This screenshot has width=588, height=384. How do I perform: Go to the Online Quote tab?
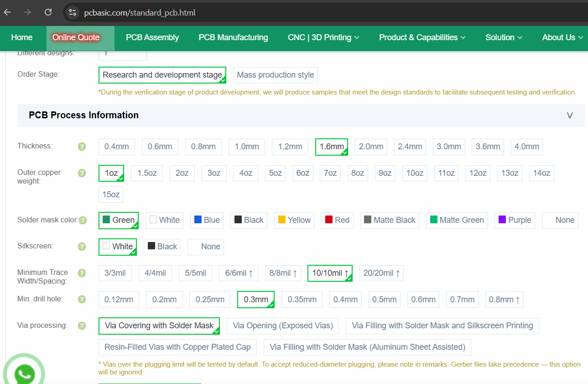coord(76,38)
